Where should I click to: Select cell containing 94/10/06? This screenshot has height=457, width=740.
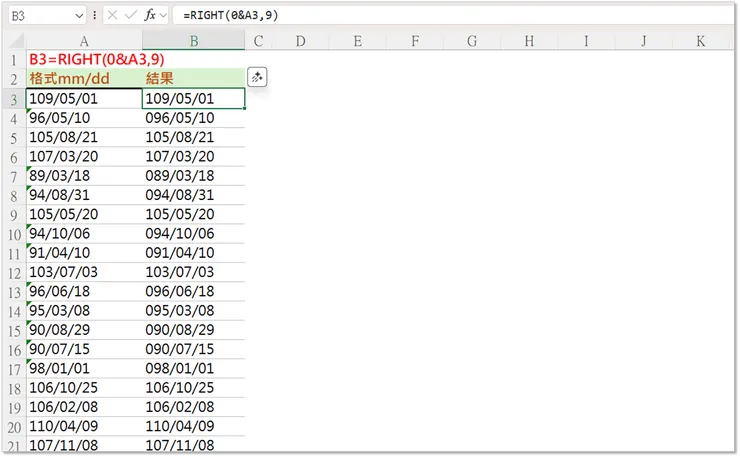[84, 234]
